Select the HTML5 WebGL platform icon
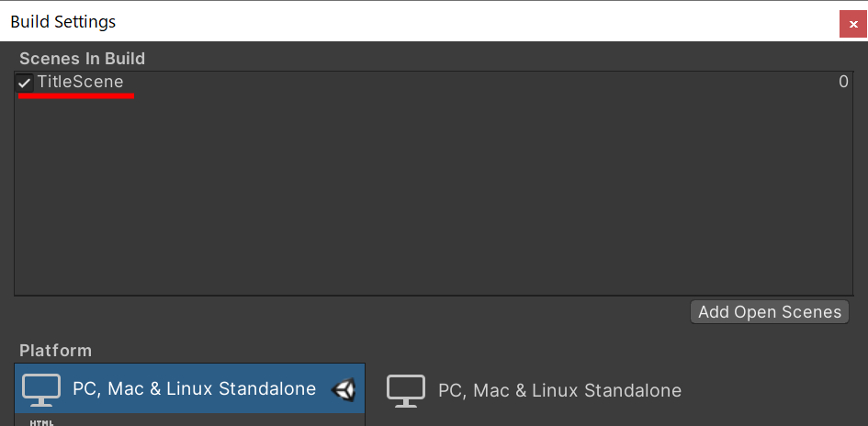The image size is (868, 426). 41,422
